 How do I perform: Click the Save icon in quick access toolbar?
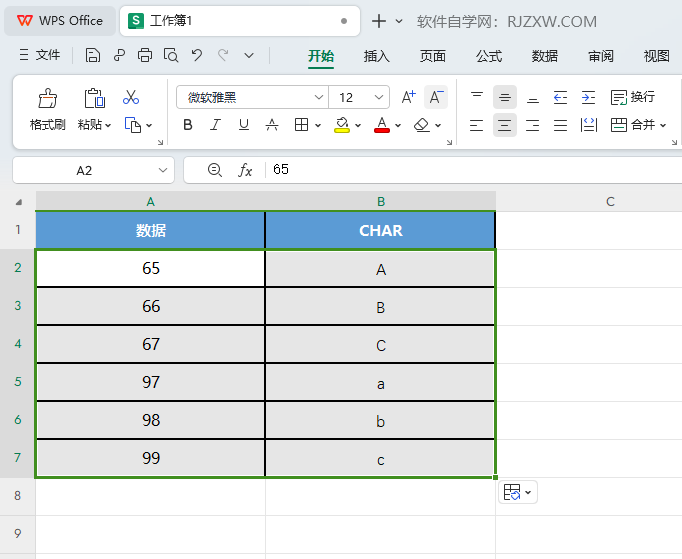tap(93, 56)
